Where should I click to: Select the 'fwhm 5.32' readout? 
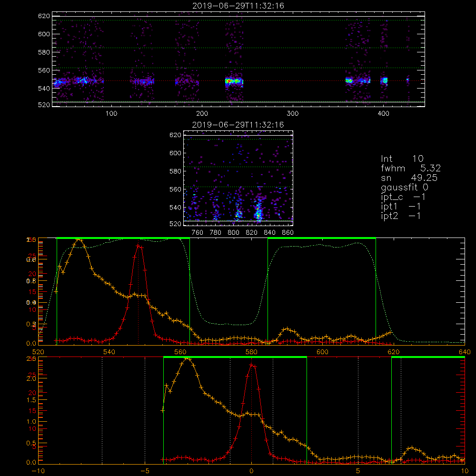tap(411, 168)
